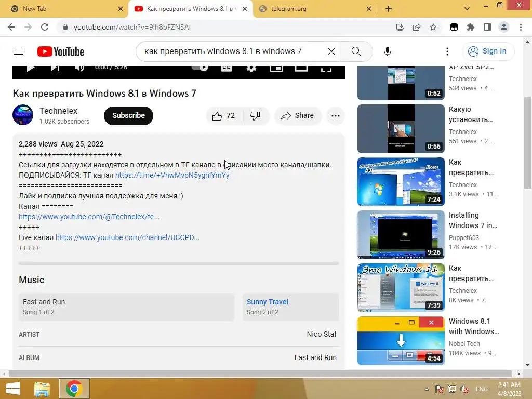Switch the ENG input language
Screen dimensions: 532x399
[x=482, y=389]
